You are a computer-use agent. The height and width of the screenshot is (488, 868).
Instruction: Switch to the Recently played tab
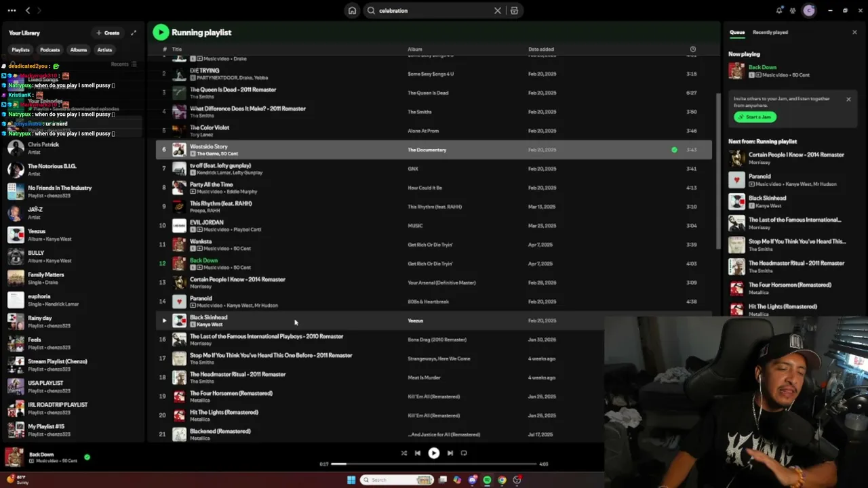pos(770,32)
